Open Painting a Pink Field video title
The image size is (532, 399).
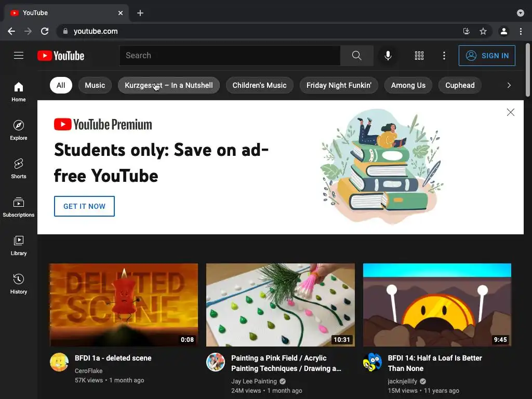tap(286, 363)
